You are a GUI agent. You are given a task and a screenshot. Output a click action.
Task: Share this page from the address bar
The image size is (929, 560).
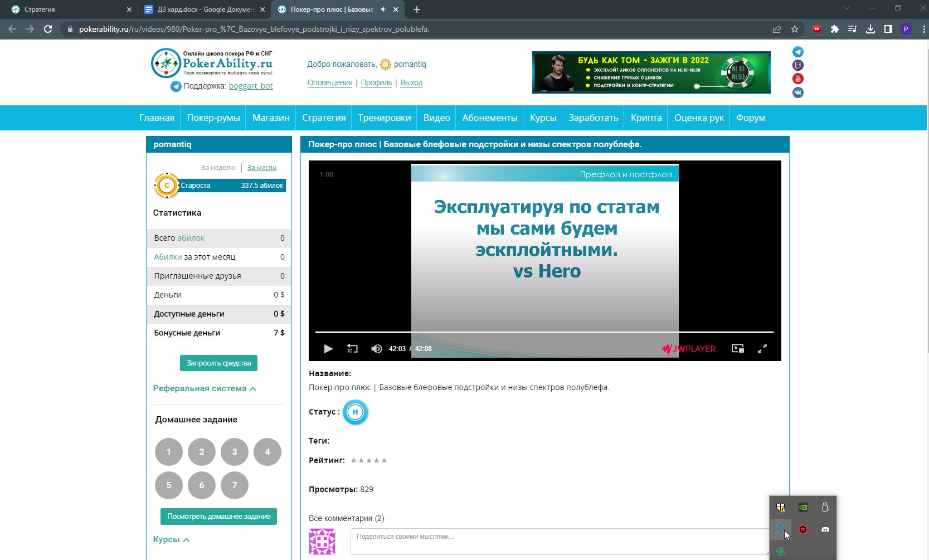click(x=777, y=29)
